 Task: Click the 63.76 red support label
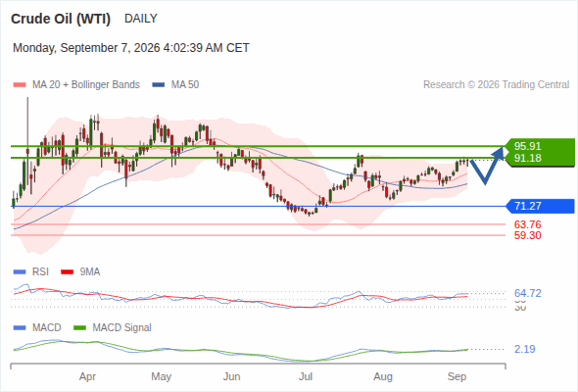click(527, 224)
